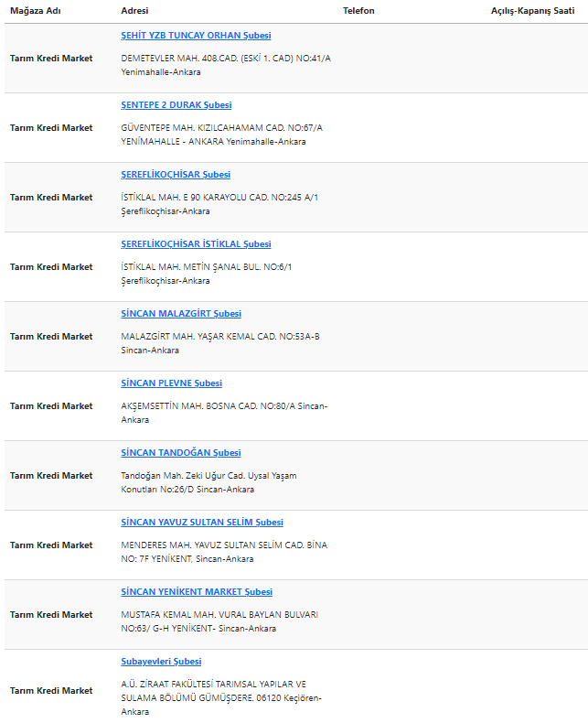
Task: Click the Mağaza Adı column header
Action: 36,11
